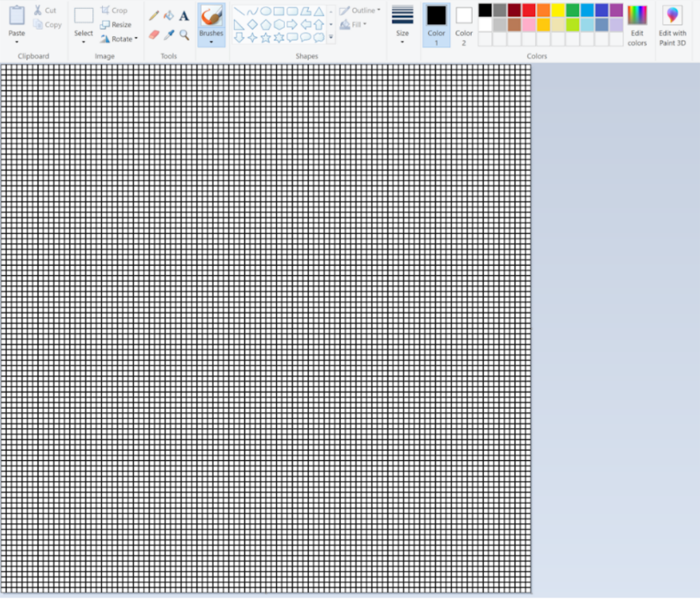Select the Text tool
The image size is (700, 599).
point(184,16)
